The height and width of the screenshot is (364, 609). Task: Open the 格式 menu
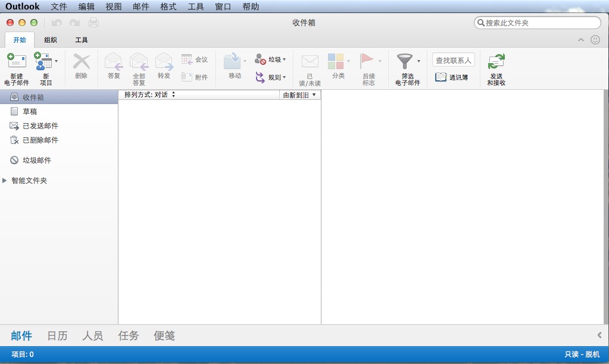coord(168,7)
